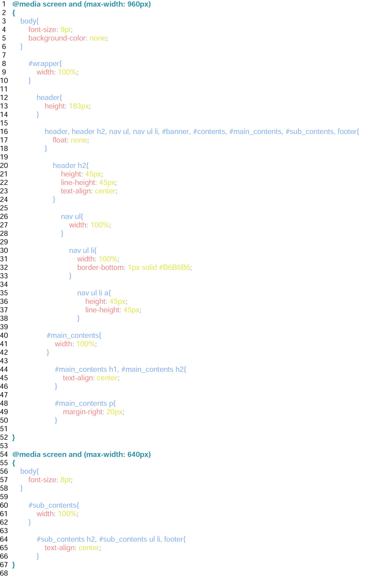Click the closing brace on line 38
392x582 pixels.
click(x=79, y=319)
